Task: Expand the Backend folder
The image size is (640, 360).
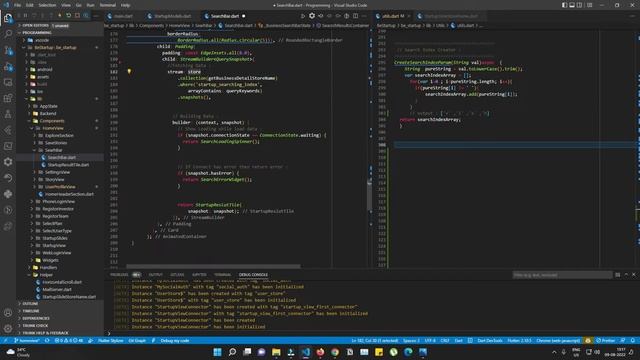Action: pos(60,113)
